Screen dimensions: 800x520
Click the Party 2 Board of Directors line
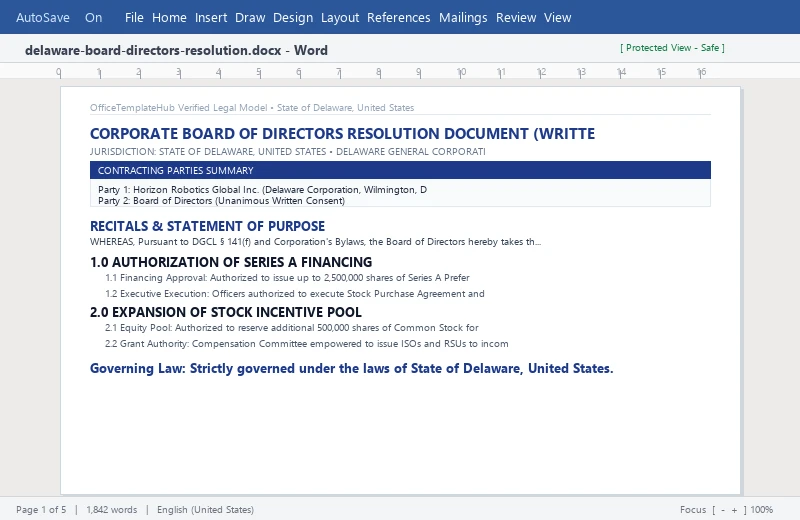tap(221, 201)
